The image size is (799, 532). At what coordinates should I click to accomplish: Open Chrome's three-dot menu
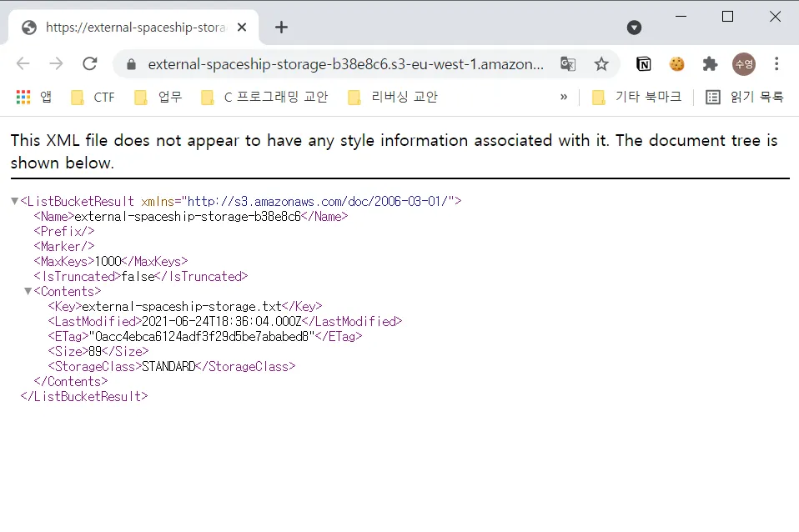(776, 63)
